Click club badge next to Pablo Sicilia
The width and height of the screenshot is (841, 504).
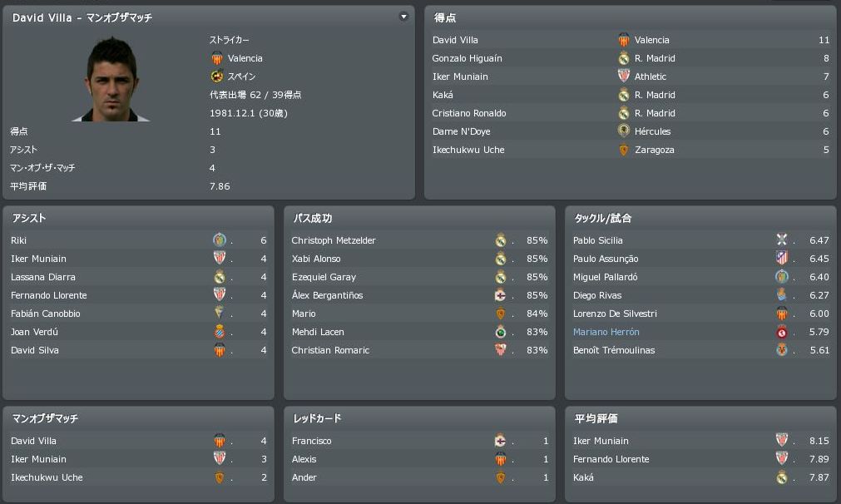point(781,240)
